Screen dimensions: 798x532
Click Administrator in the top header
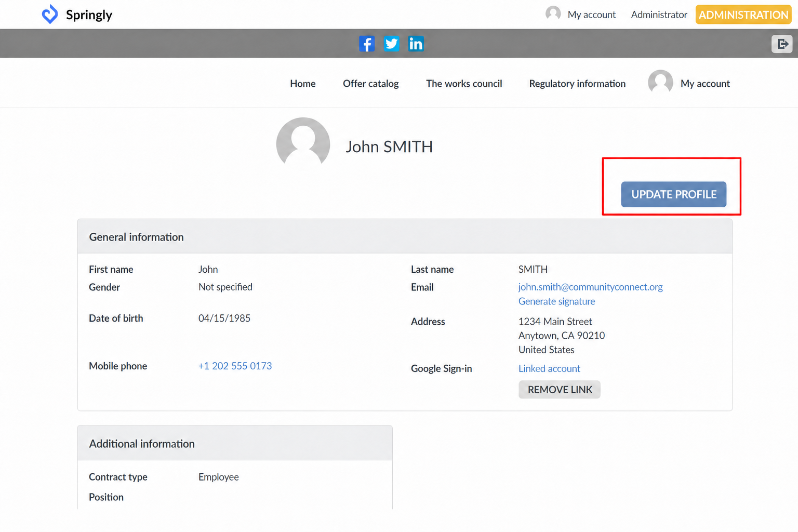[659, 15]
